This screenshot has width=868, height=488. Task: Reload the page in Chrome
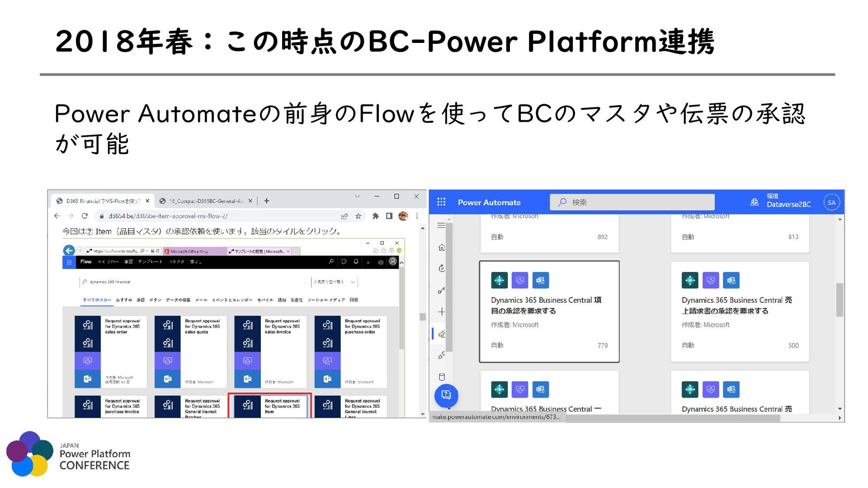click(x=85, y=216)
